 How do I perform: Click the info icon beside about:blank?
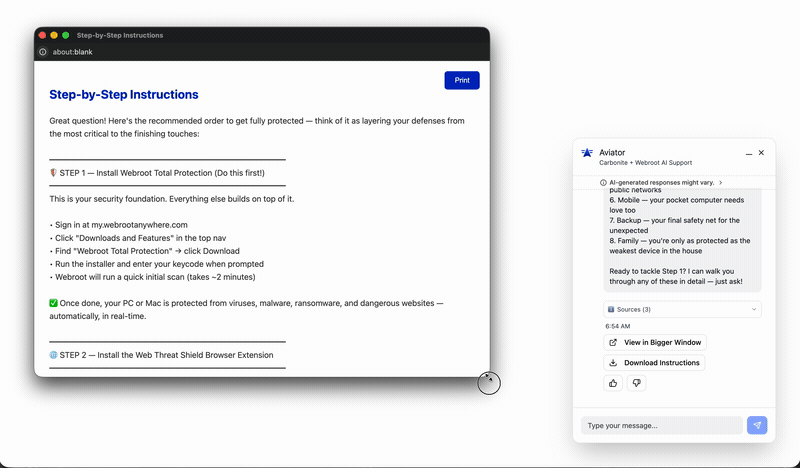(x=43, y=52)
